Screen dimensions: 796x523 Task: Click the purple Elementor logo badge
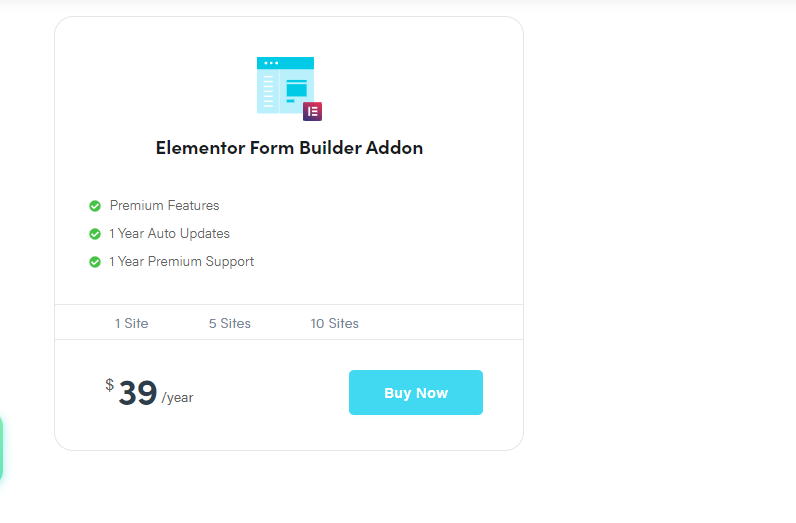312,111
